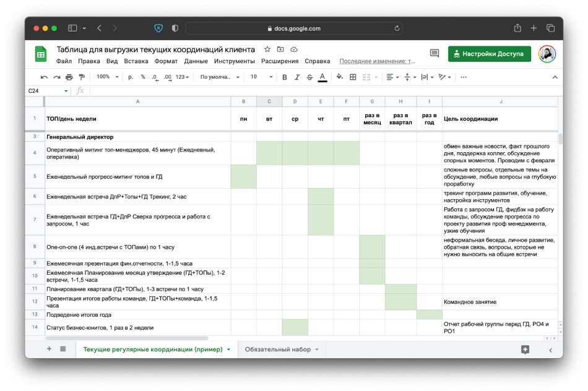
Task: Toggle italic formatting
Action: pyautogui.click(x=297, y=77)
